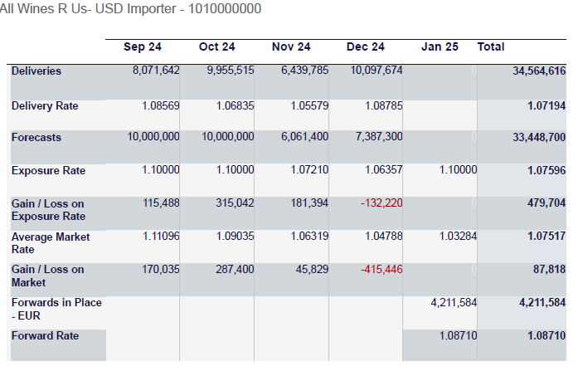Screen dimensions: 588x376
Task: Select deliveries value 10,097,674
Action: pyautogui.click(x=377, y=71)
